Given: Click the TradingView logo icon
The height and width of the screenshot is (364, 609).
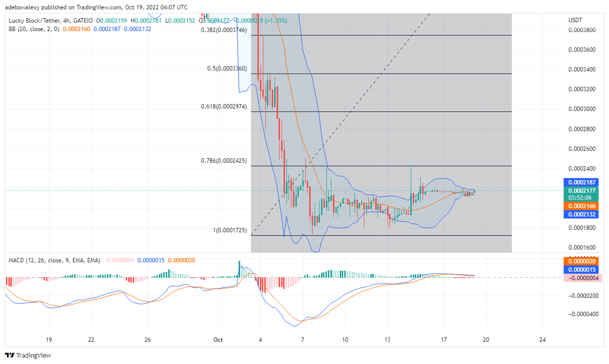Looking at the screenshot, I should coord(10,355).
